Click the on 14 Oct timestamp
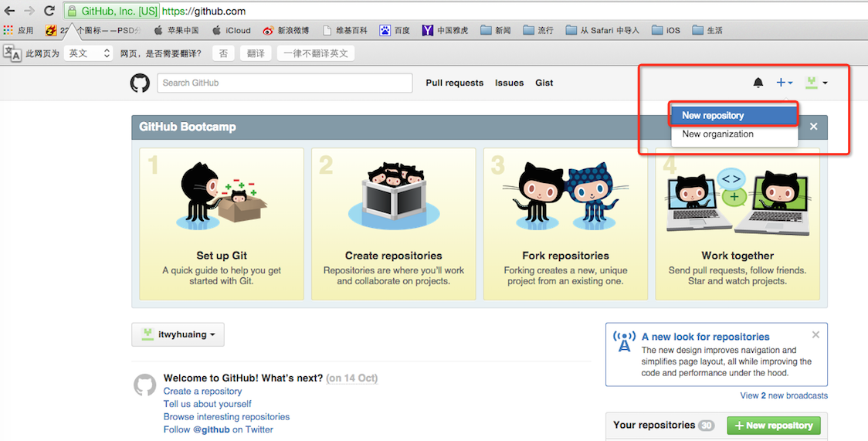The height and width of the screenshot is (441, 868). (x=352, y=378)
